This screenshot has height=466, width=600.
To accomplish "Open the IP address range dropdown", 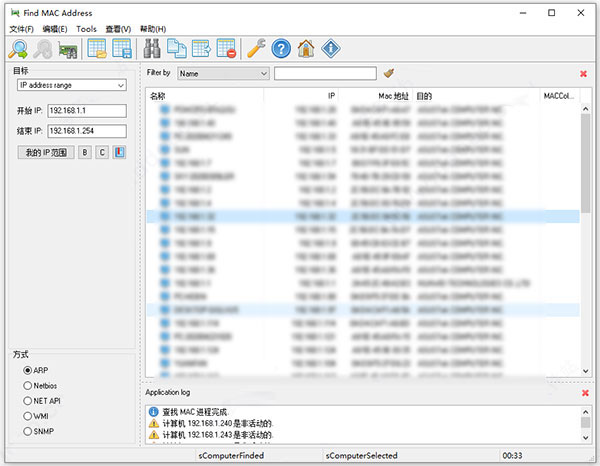I will coord(72,85).
